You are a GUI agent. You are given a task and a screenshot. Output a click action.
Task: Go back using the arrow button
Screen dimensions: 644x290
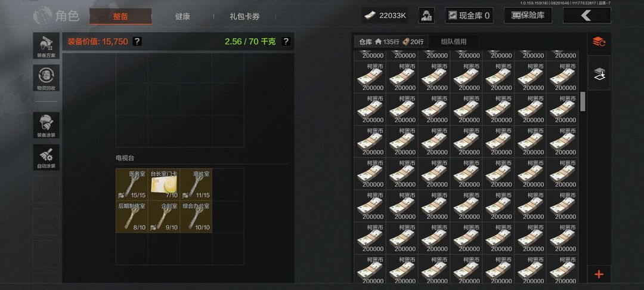(x=587, y=16)
